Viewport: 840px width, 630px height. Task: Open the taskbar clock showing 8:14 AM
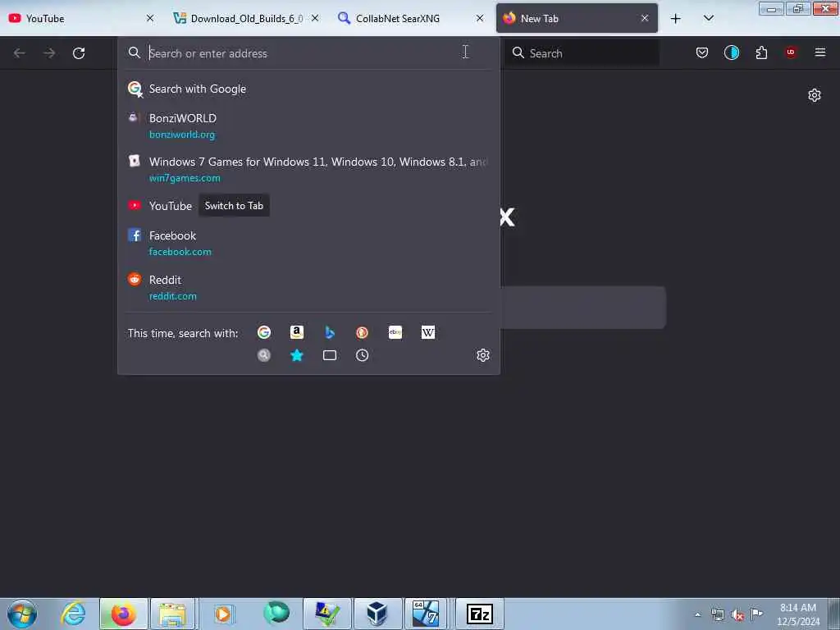click(x=797, y=614)
